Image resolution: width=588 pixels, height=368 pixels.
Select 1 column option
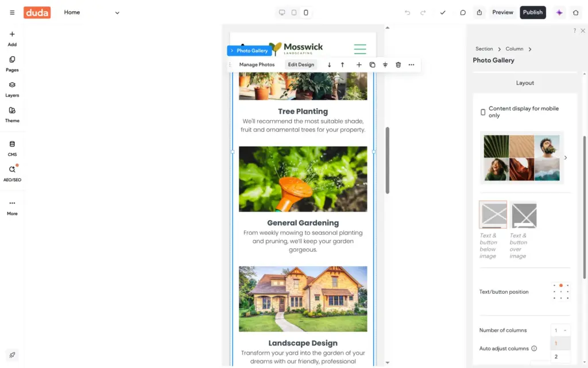[560, 343]
